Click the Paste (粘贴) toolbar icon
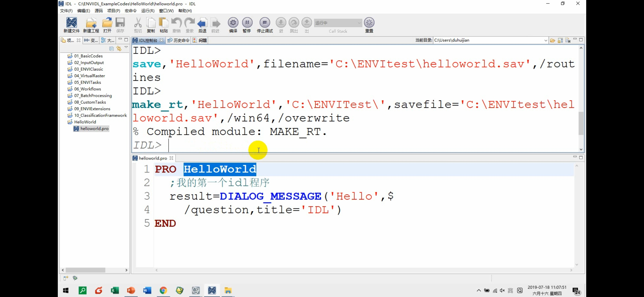The image size is (644, 297). pos(163,23)
